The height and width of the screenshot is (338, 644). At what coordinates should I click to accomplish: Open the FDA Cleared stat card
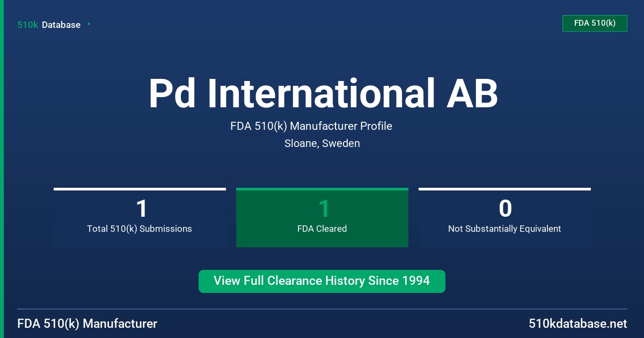[322, 217]
